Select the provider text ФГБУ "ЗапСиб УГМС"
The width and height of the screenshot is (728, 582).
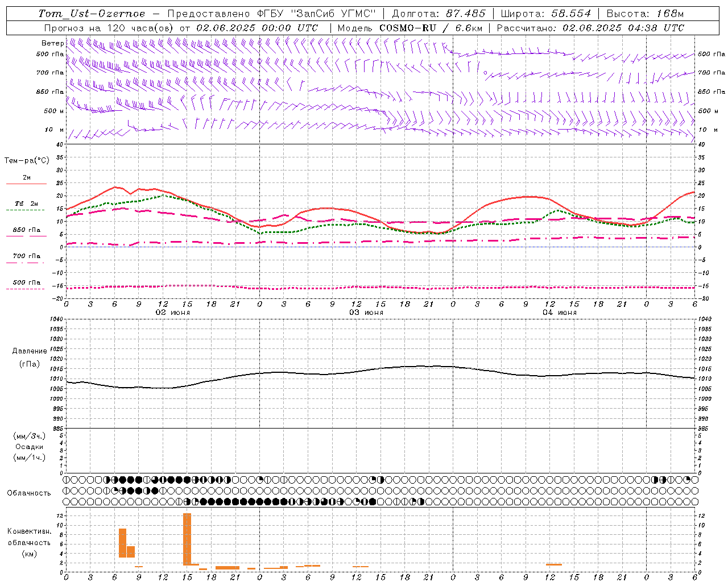pos(318,14)
